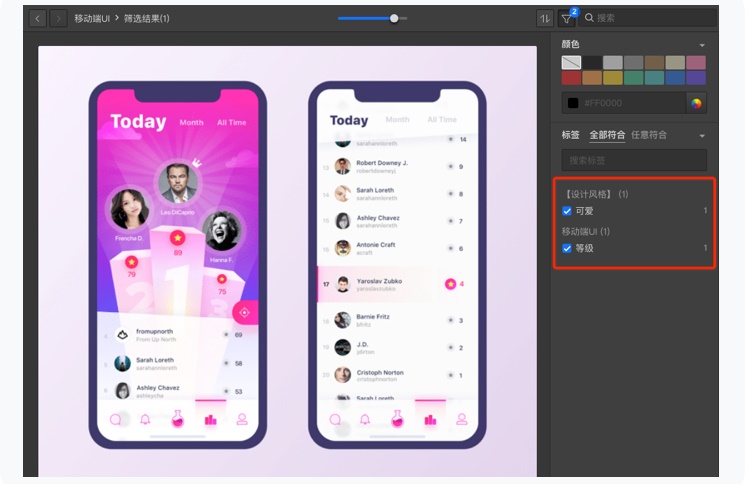Click the forward navigation arrow
The height and width of the screenshot is (484, 745).
[58, 18]
